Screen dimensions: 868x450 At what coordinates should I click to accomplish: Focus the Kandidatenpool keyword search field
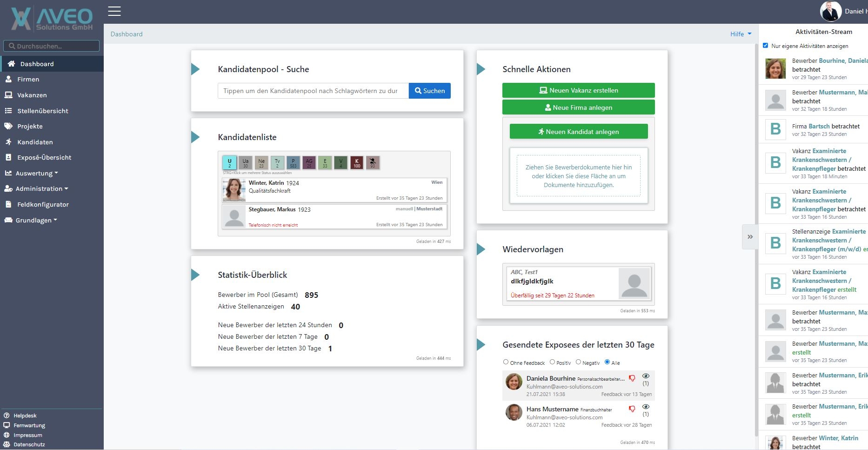coord(314,91)
